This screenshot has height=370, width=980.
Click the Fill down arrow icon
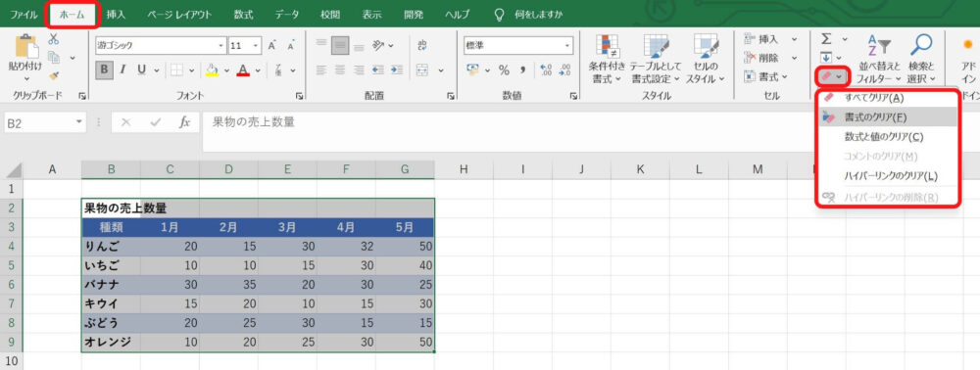click(826, 58)
